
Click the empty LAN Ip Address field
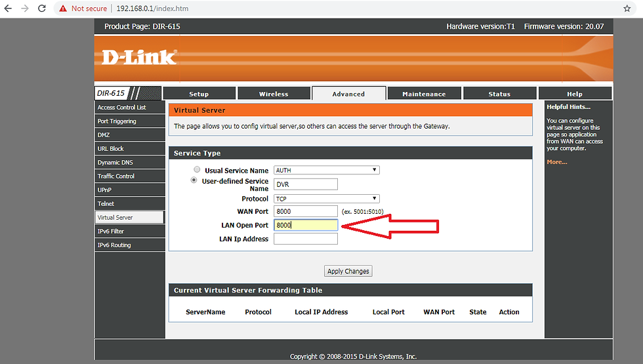306,239
